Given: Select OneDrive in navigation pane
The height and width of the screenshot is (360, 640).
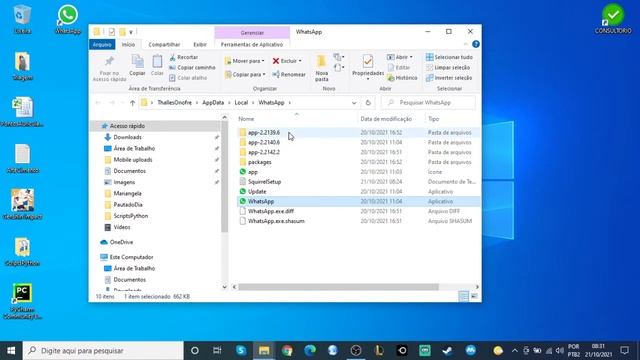Looking at the screenshot, I should tap(121, 242).
